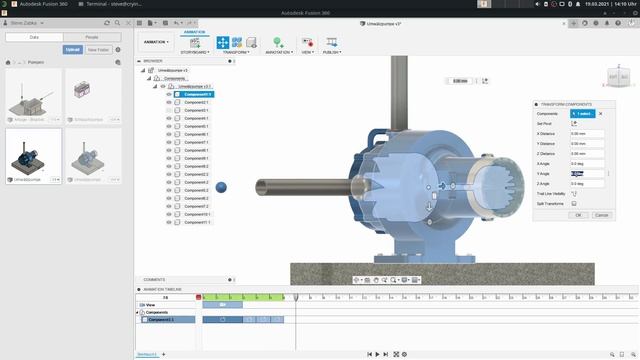Click the Set Pivot icon
The width and height of the screenshot is (640, 360).
click(574, 124)
